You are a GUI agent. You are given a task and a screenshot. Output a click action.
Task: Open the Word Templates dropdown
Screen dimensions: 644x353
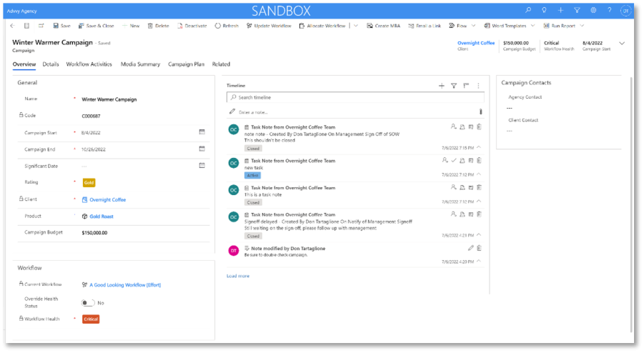click(x=512, y=26)
